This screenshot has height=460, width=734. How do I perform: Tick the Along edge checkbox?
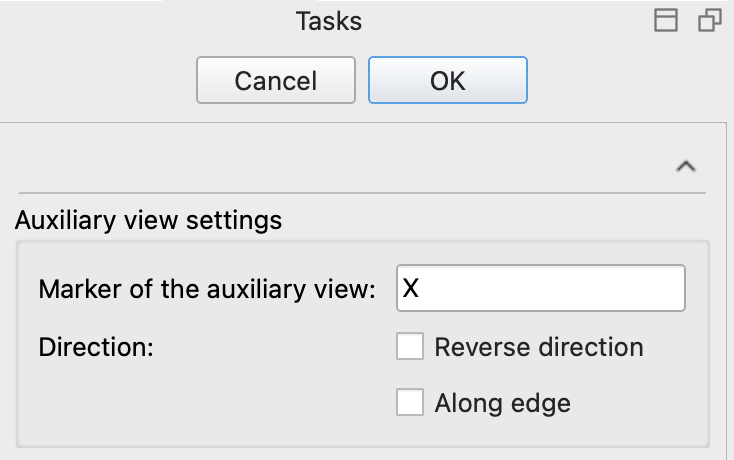(x=410, y=403)
